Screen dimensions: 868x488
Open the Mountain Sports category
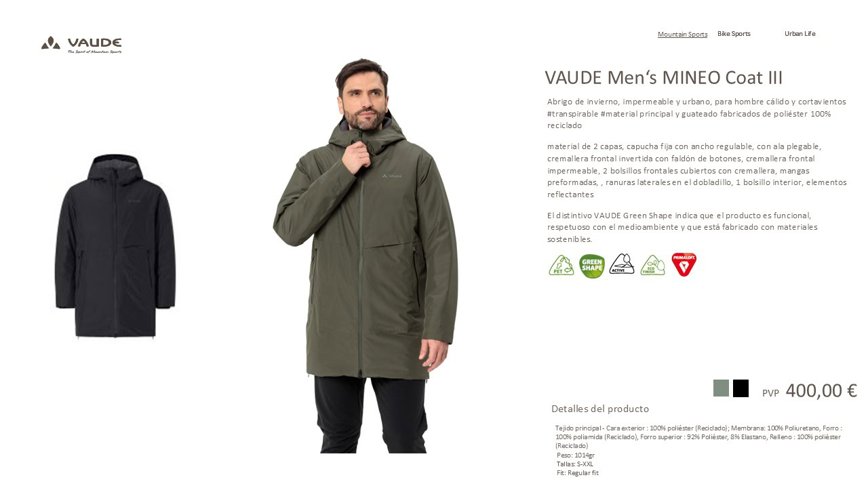tap(682, 34)
